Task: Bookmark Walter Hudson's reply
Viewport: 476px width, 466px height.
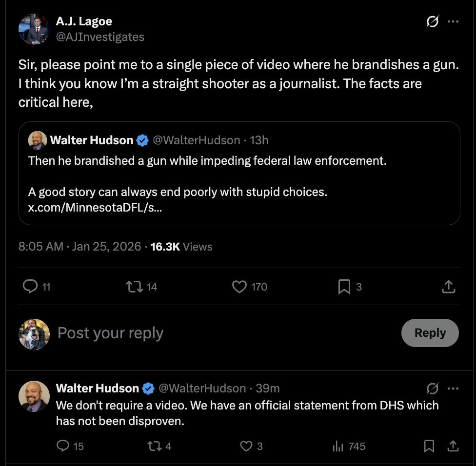Action: coord(429,446)
